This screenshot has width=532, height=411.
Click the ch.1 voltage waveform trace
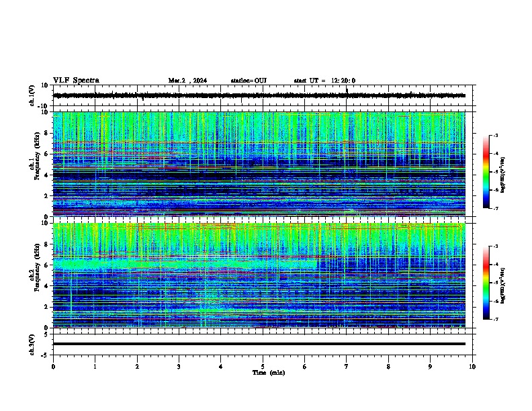[x=259, y=95]
